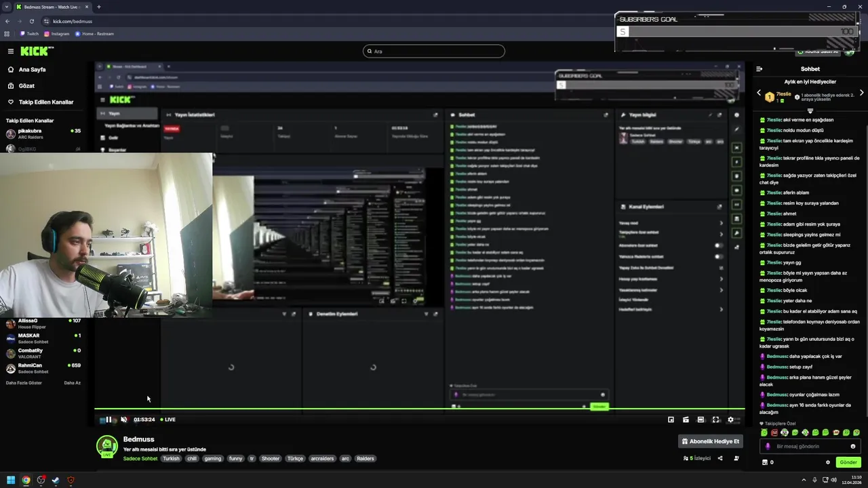This screenshot has width=868, height=488.
Task: Open the Kick hamburger menu
Action: pos(10,51)
